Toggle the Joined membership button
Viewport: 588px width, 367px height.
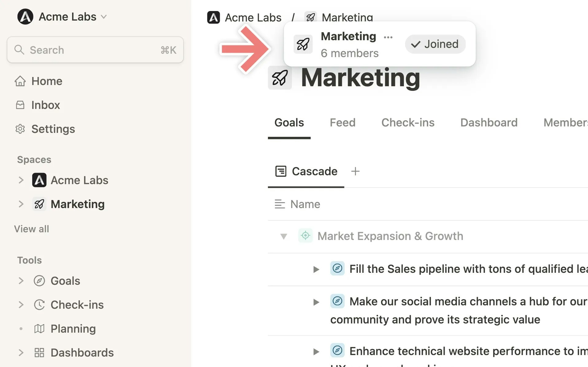coord(435,44)
